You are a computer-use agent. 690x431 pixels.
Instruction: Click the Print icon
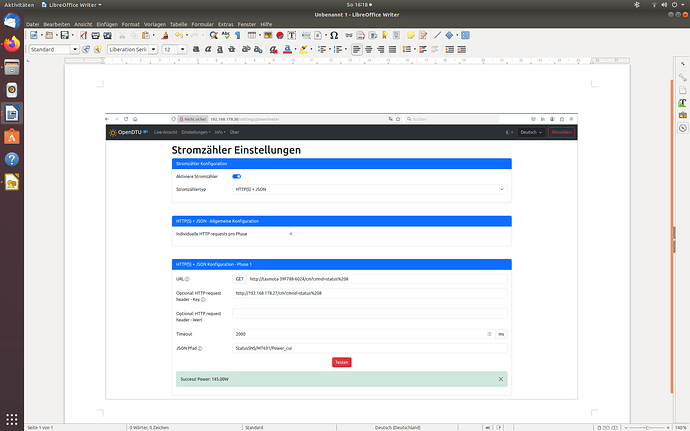95,35
